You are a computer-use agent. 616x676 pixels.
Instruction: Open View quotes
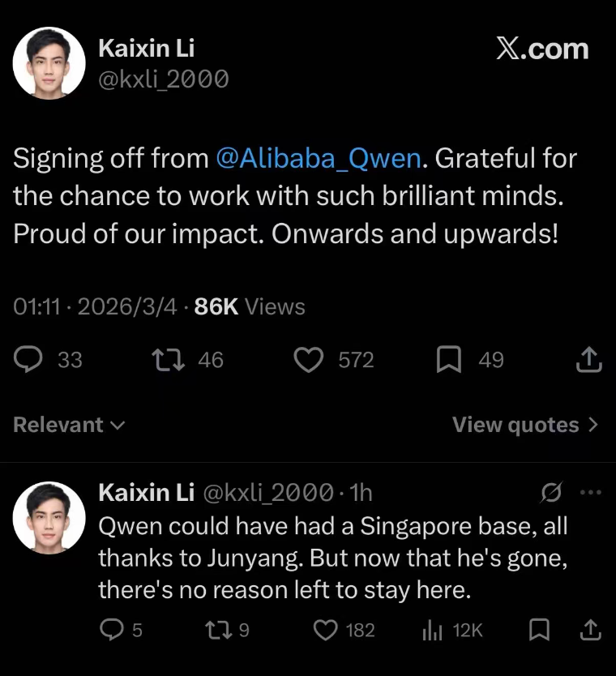524,425
